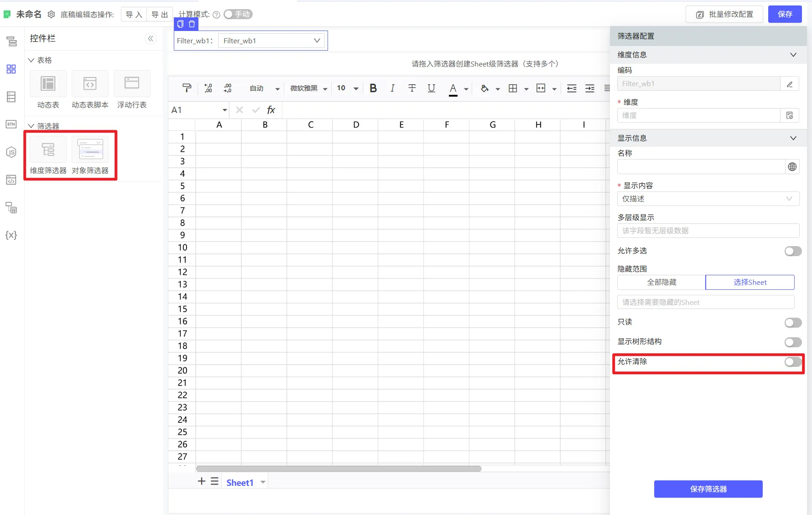
Task: Select the format painter icon
Action: 187,88
